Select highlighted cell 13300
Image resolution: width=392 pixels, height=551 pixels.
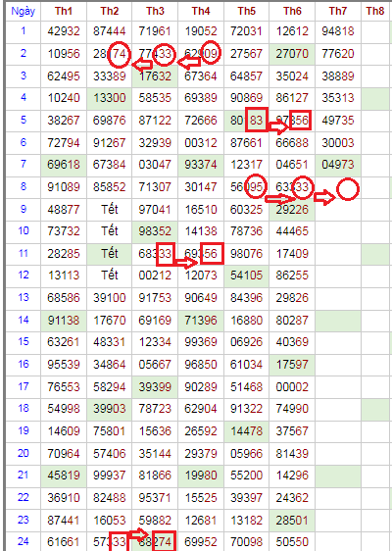[109, 98]
